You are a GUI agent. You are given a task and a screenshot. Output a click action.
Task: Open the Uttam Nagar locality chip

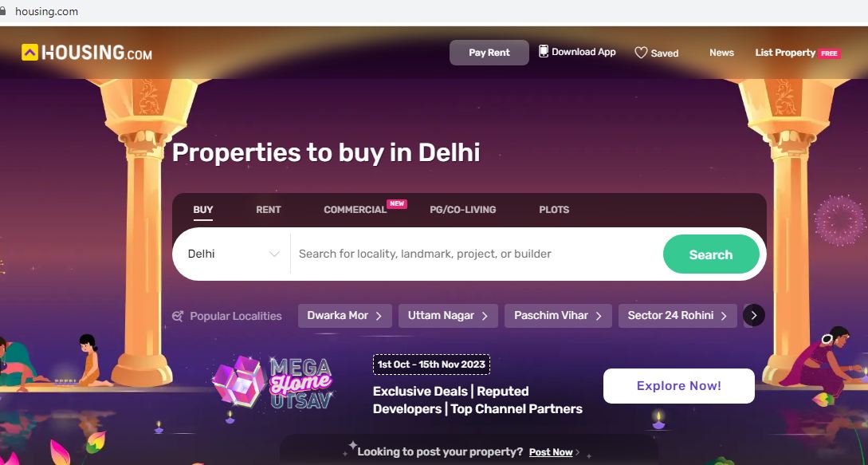click(448, 315)
